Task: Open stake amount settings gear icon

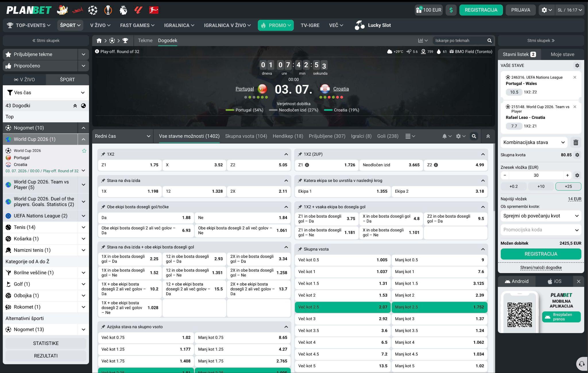Action: [x=577, y=175]
